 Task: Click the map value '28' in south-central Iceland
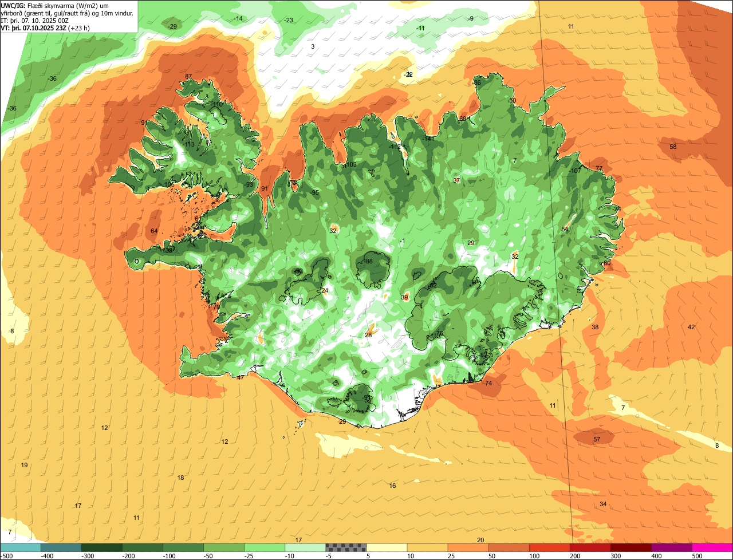point(368,335)
